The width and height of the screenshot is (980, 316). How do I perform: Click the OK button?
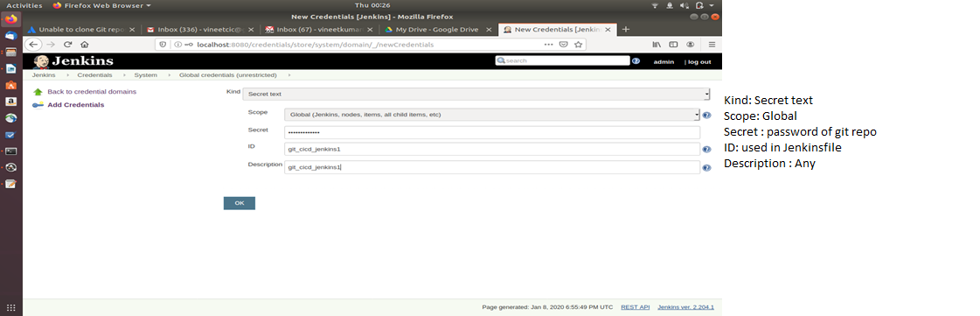click(x=240, y=203)
